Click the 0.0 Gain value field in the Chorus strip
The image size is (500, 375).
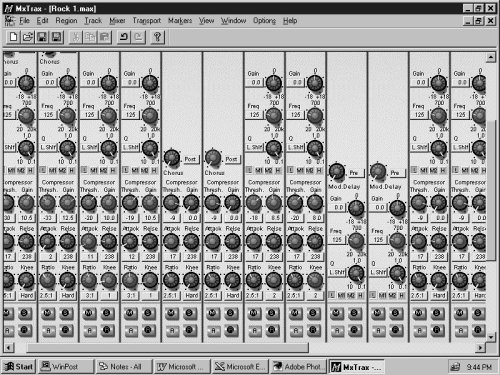point(50,82)
